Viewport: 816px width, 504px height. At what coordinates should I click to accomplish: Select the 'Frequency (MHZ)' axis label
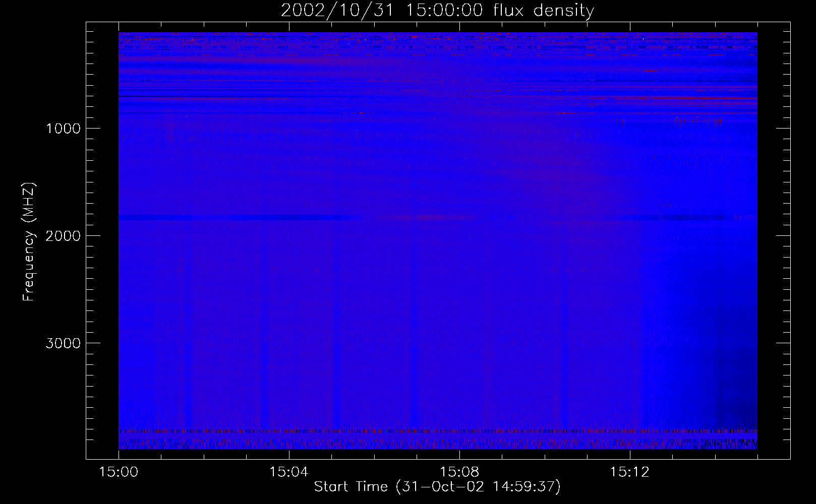28,241
